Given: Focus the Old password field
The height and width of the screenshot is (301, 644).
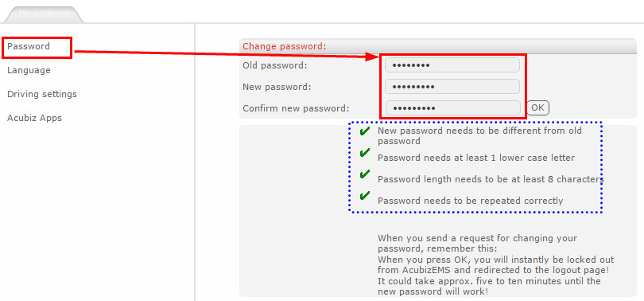Looking at the screenshot, I should (452, 65).
